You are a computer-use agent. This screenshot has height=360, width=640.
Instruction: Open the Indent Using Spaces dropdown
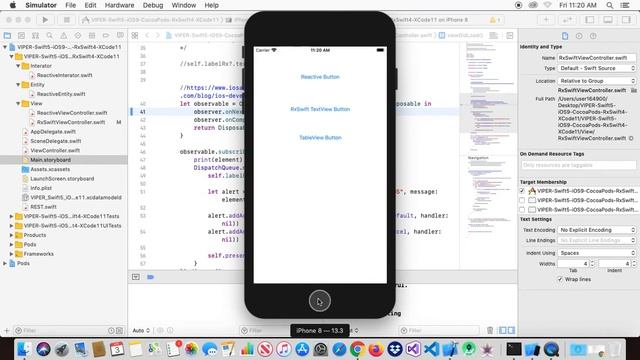point(597,253)
